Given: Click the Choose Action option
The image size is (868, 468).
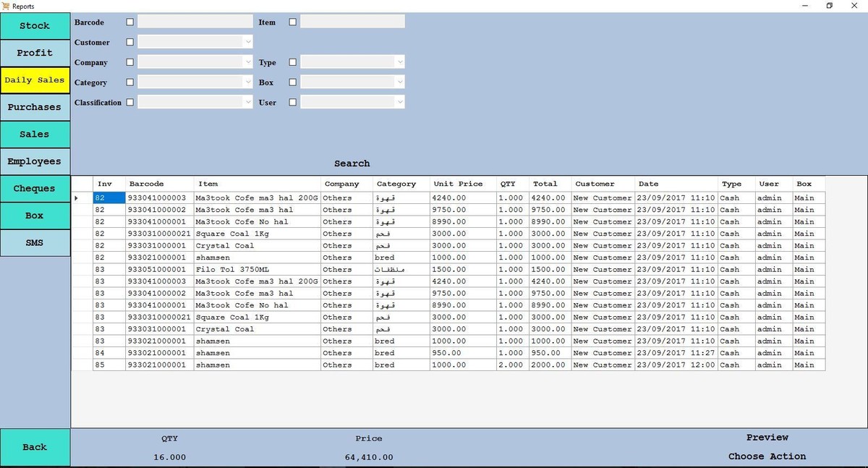Looking at the screenshot, I should [767, 456].
